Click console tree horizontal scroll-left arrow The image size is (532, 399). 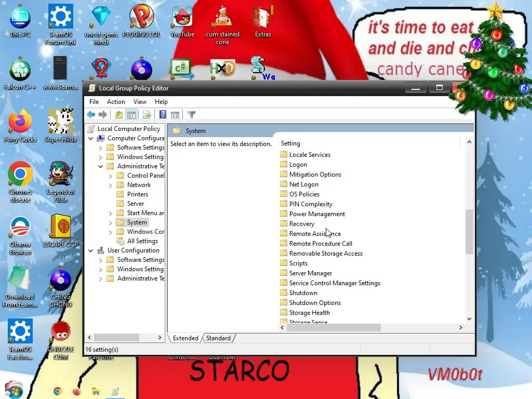click(89, 338)
